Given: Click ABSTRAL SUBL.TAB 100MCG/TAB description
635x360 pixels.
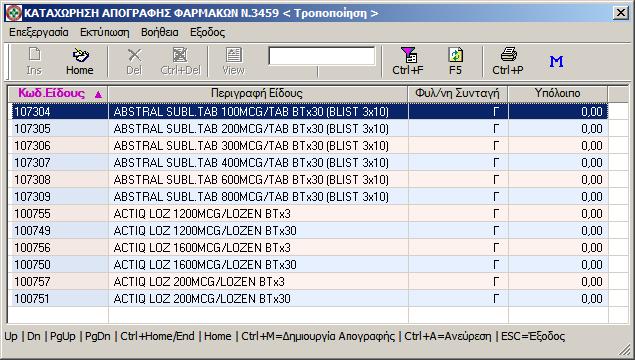Looking at the screenshot, I should click(251, 112).
